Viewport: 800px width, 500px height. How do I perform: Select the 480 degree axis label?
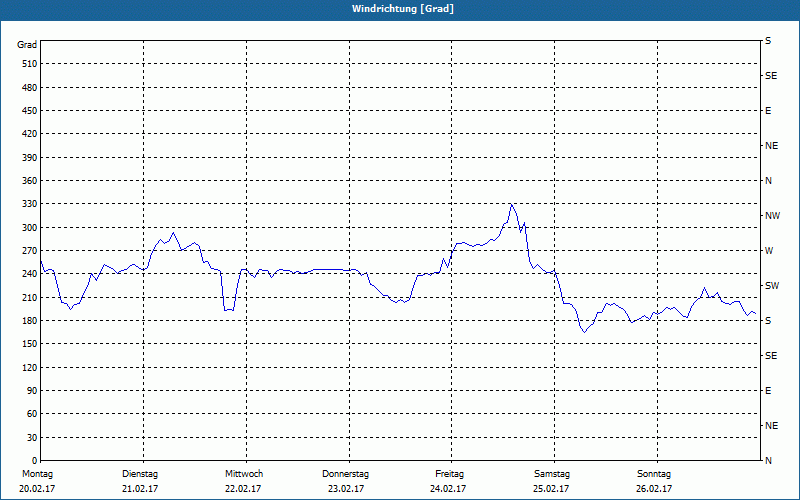click(30, 87)
